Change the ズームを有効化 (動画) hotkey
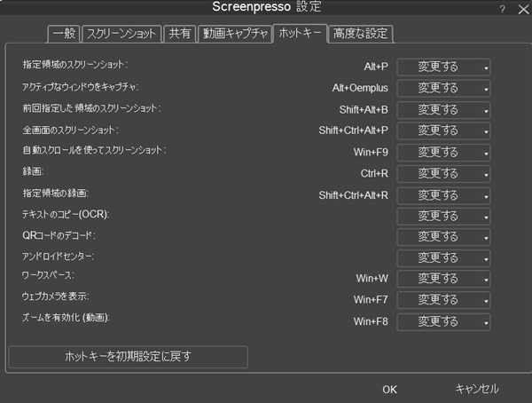This screenshot has width=532, height=403. tap(443, 322)
